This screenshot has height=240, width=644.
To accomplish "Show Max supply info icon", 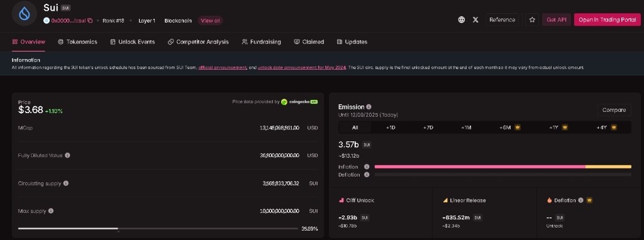I will pos(51,211).
